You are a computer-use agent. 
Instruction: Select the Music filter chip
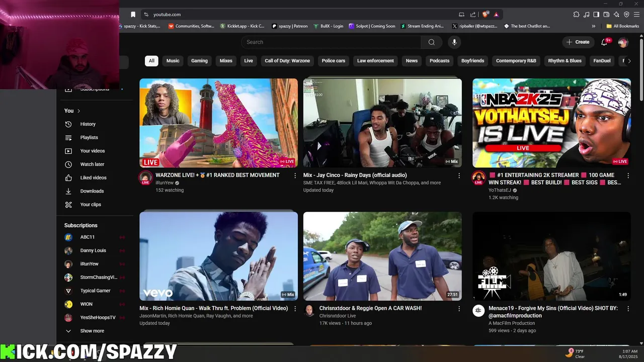click(x=173, y=61)
